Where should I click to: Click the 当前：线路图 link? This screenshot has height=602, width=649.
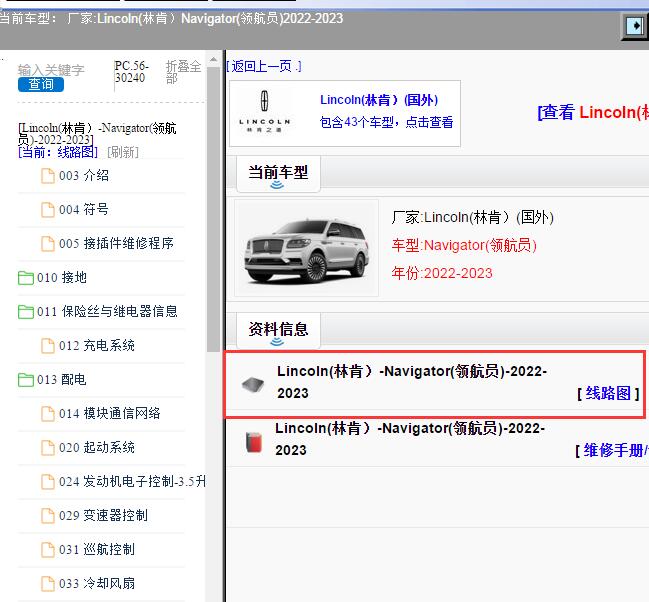coord(58,152)
